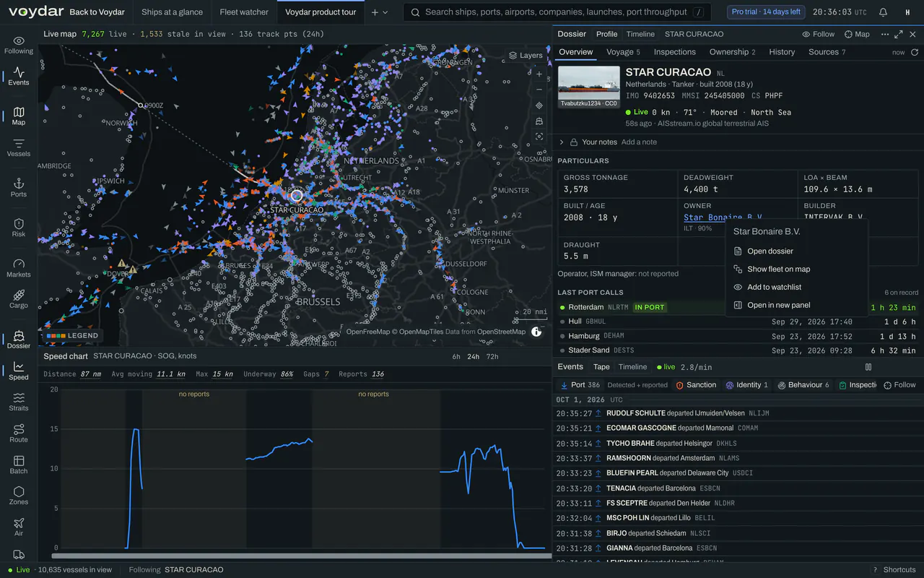Screen dimensions: 924x578
Task: Open the Straits sidebar section
Action: [19, 402]
